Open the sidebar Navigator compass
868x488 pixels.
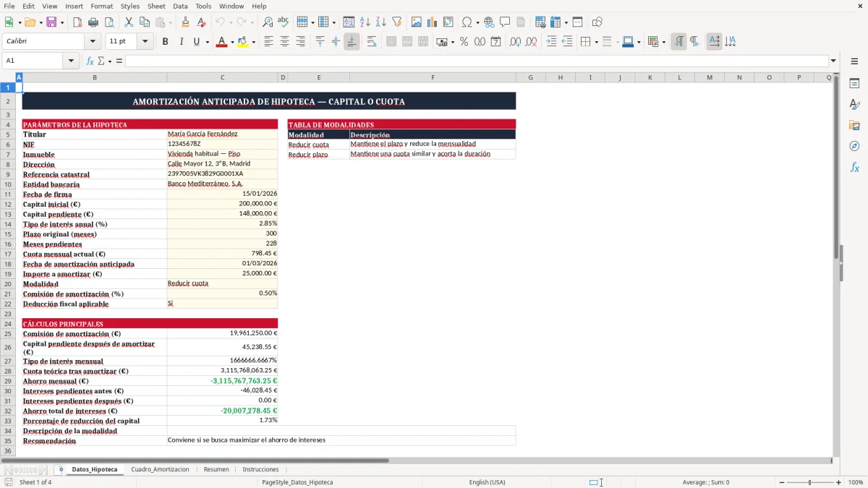click(x=854, y=146)
